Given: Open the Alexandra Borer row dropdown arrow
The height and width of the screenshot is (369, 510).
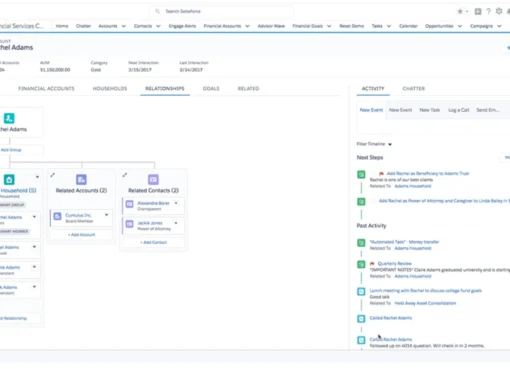Looking at the screenshot, I should tap(176, 203).
